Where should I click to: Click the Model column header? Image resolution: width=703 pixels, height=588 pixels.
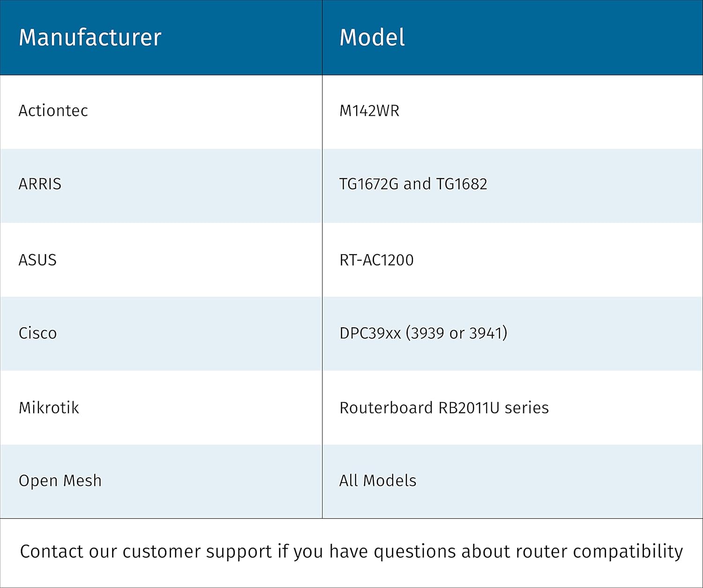tap(372, 38)
